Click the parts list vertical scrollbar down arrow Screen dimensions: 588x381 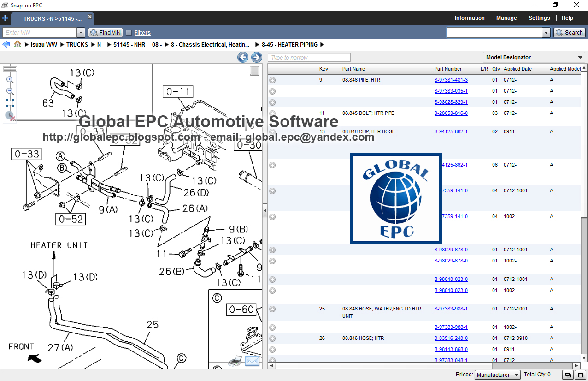click(x=584, y=358)
